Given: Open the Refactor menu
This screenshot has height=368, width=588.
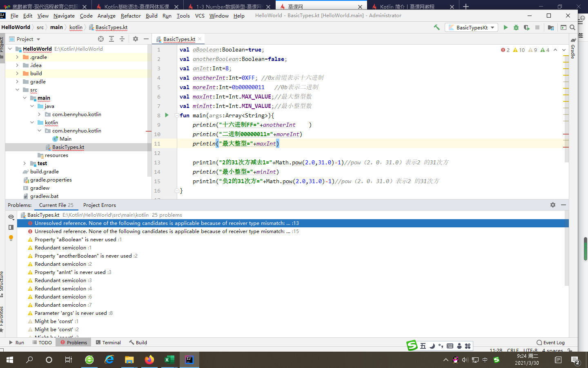Looking at the screenshot, I should tap(131, 16).
